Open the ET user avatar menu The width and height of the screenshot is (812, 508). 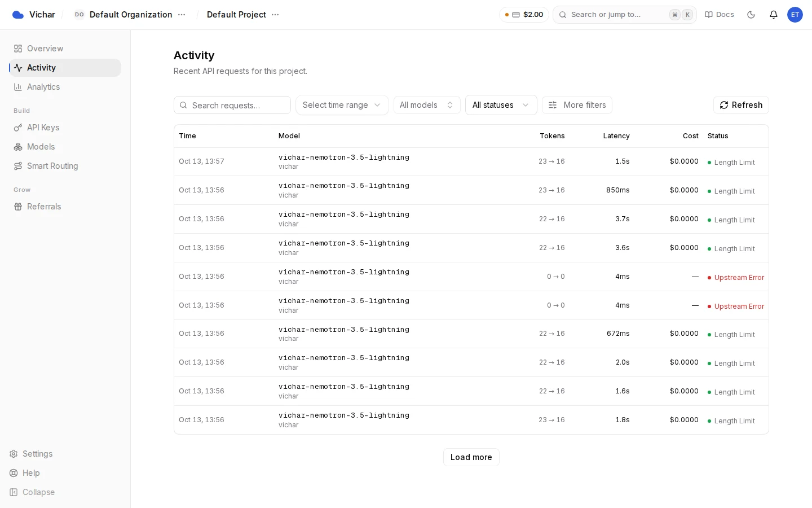(x=795, y=15)
